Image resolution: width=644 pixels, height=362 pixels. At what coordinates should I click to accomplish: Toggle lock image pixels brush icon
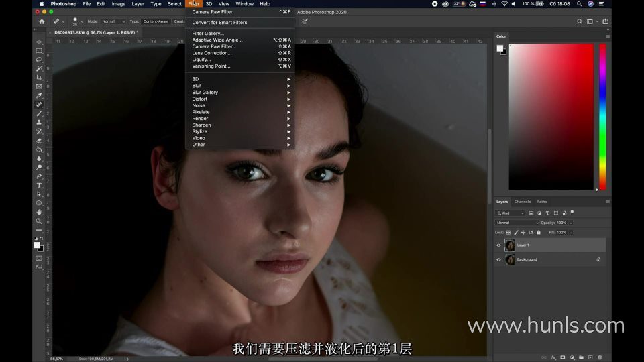pyautogui.click(x=516, y=233)
